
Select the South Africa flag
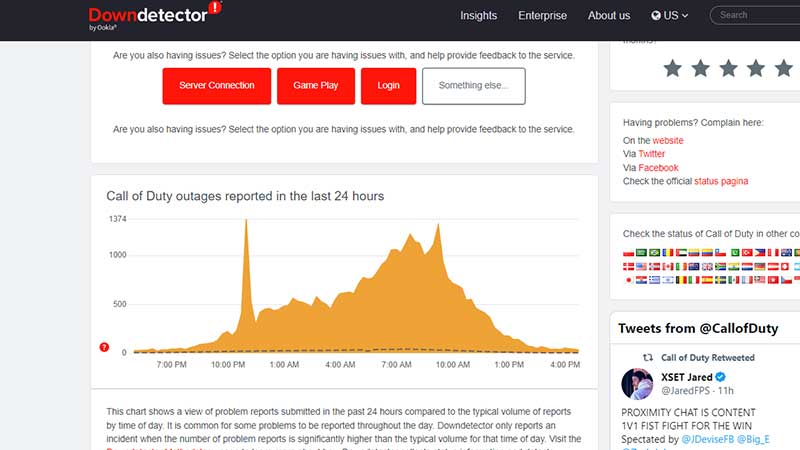tap(720, 266)
